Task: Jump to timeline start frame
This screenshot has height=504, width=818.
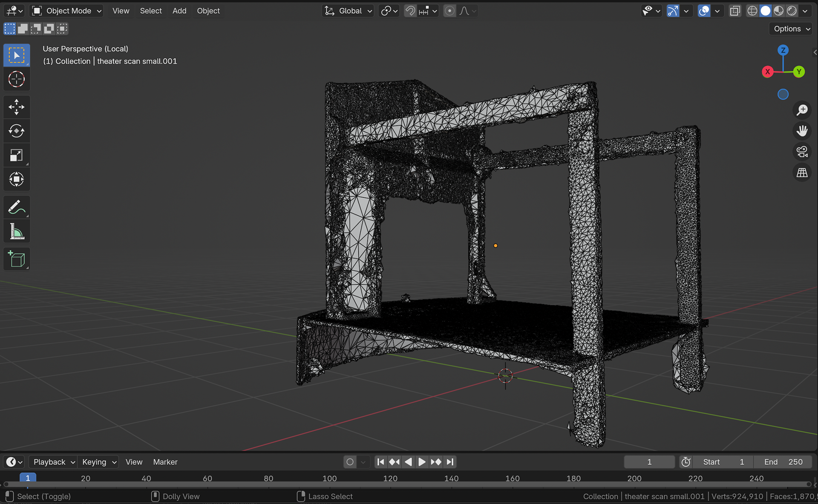Action: tap(380, 462)
